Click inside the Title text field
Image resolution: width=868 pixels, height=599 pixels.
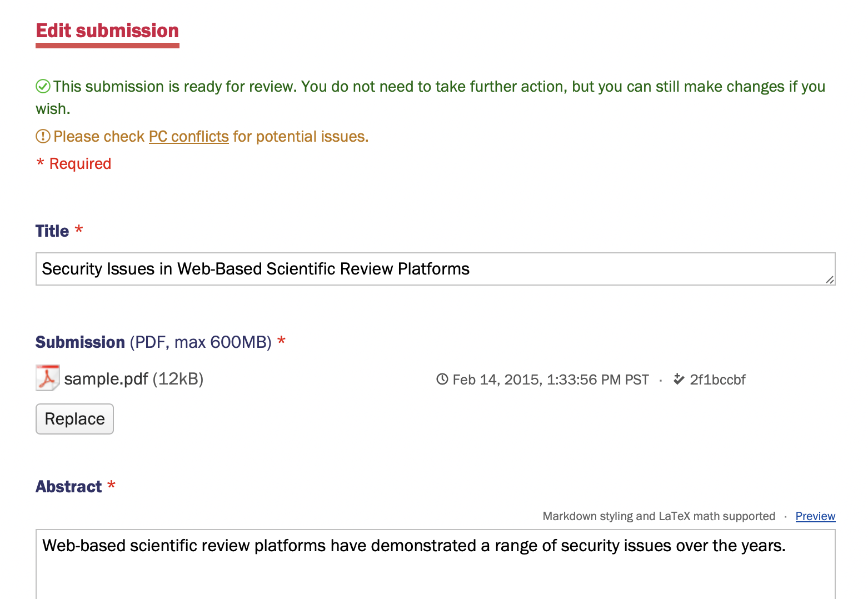(x=389, y=269)
